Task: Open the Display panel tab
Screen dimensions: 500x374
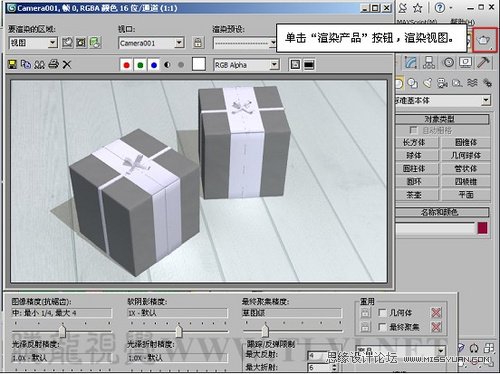Action: tap(466, 62)
